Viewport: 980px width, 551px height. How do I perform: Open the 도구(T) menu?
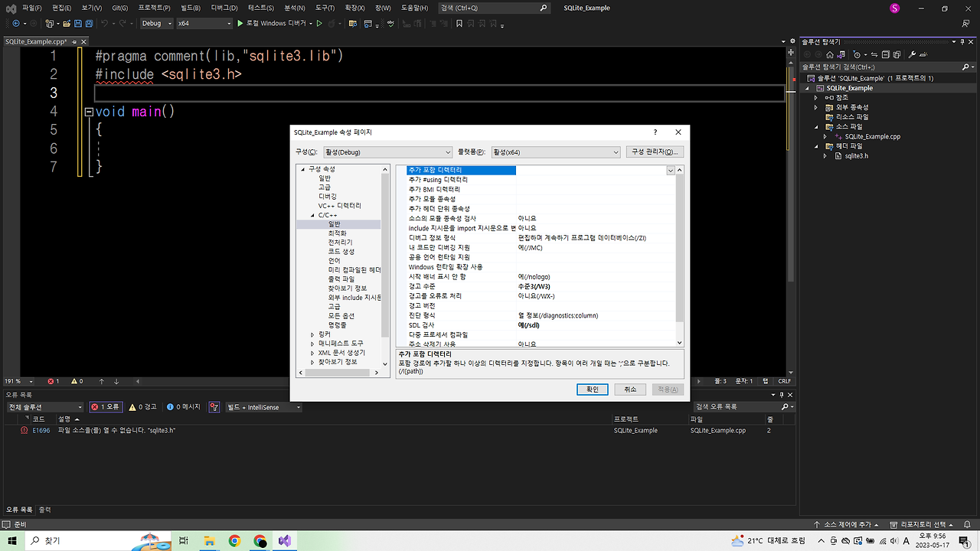(325, 8)
